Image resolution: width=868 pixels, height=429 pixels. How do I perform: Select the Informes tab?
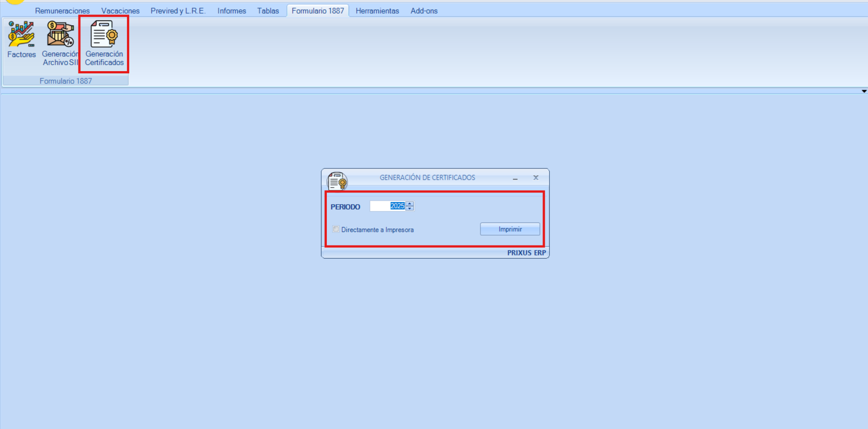232,11
